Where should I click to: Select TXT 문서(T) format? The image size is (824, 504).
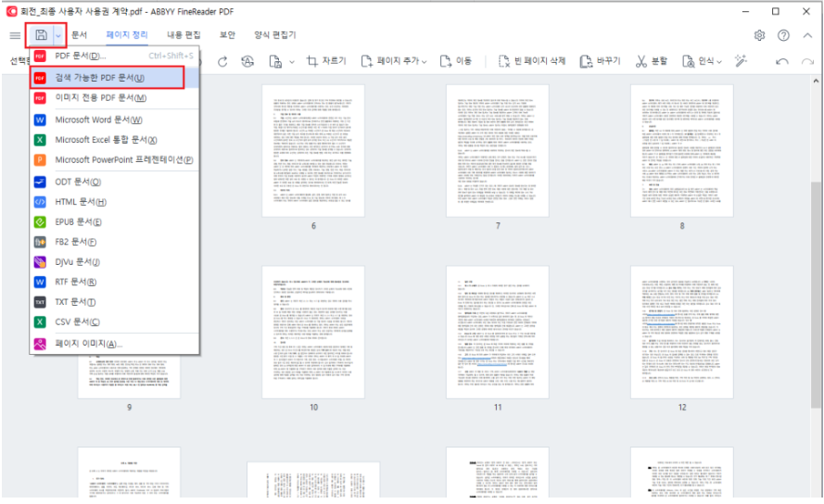click(x=114, y=302)
